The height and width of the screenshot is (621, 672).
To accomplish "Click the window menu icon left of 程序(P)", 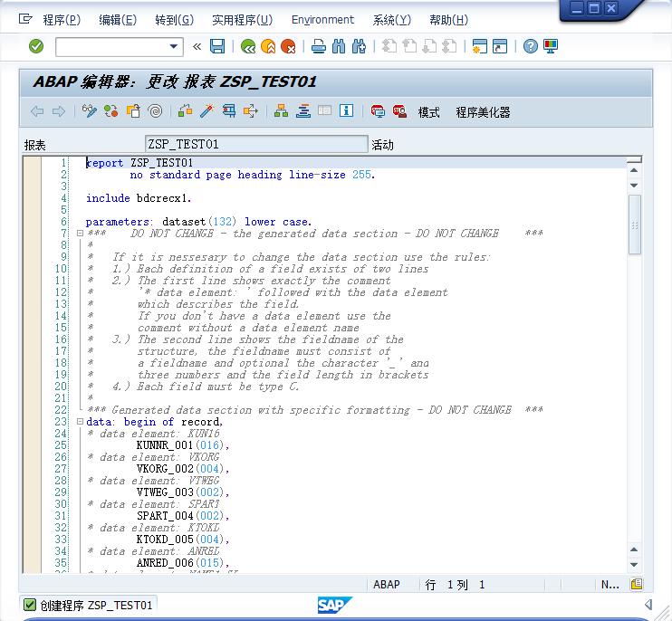I will 25,19.
